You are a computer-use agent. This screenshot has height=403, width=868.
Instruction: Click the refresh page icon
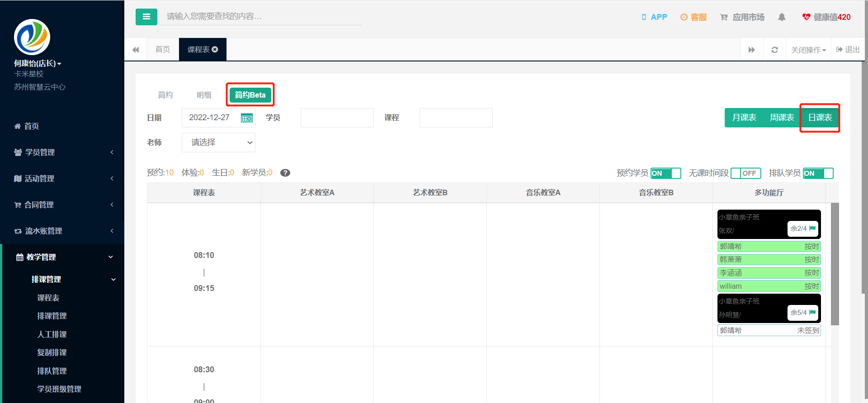774,50
